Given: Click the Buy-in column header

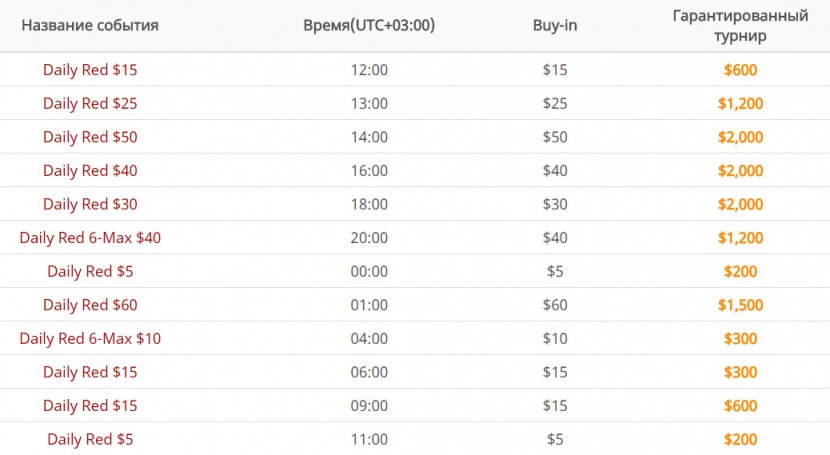Looking at the screenshot, I should click(555, 25).
